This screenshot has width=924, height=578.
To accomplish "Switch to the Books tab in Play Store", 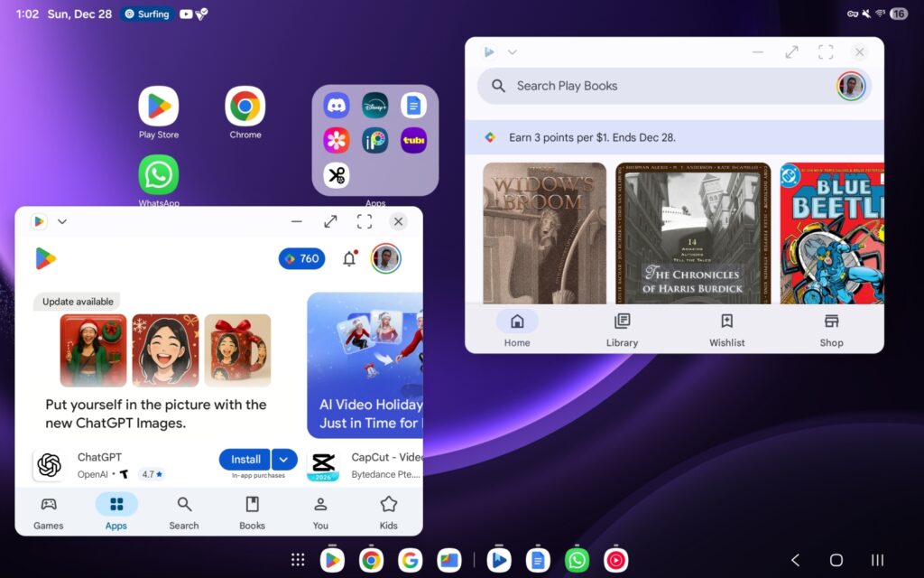I will click(x=251, y=511).
